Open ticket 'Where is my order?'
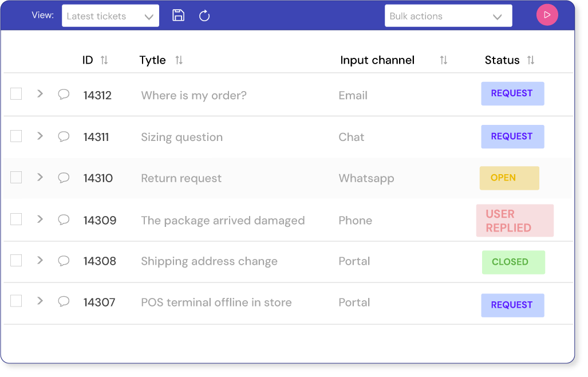This screenshot has height=377, width=588. coord(194,95)
